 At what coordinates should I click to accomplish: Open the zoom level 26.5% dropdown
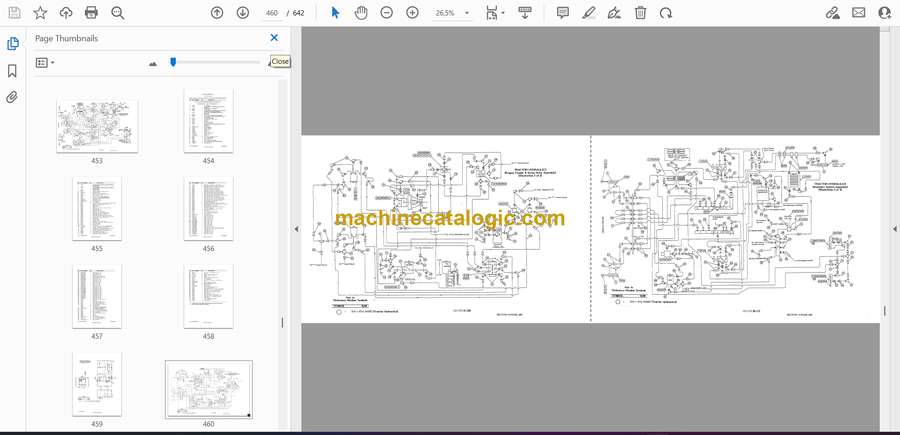(x=466, y=13)
